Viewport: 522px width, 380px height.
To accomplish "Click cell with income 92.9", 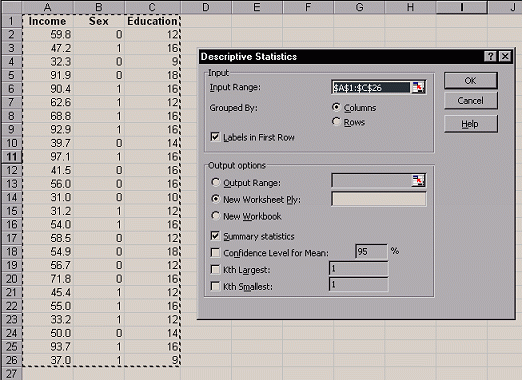I will click(x=48, y=130).
